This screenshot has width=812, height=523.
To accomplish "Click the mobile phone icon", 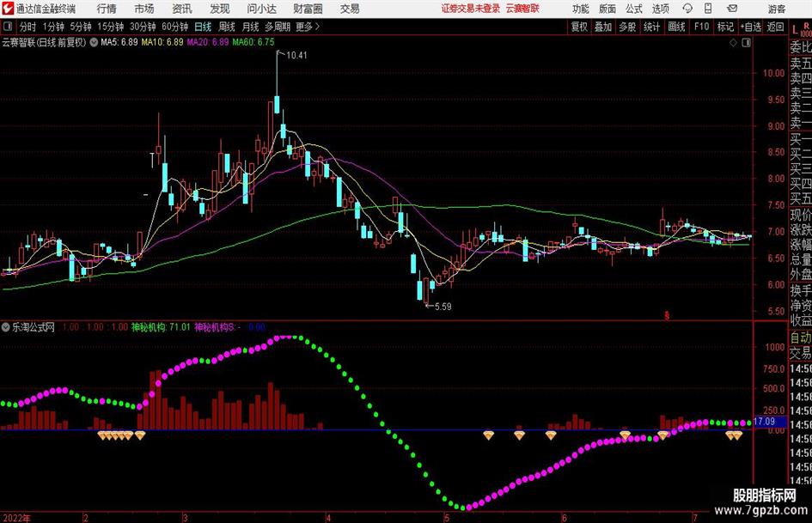I will 708,9.
